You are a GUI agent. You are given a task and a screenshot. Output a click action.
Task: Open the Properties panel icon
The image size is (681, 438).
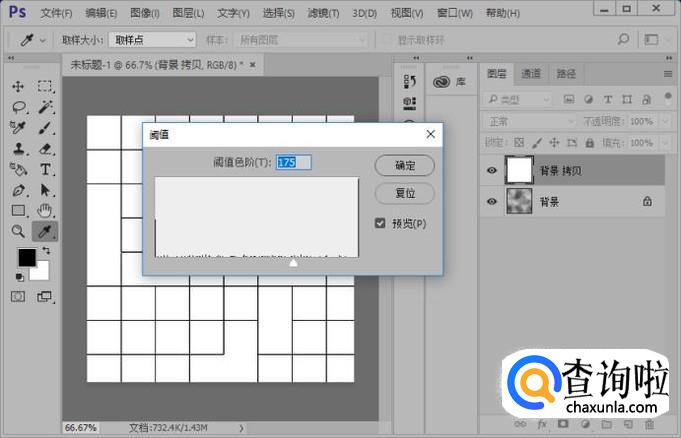[410, 103]
